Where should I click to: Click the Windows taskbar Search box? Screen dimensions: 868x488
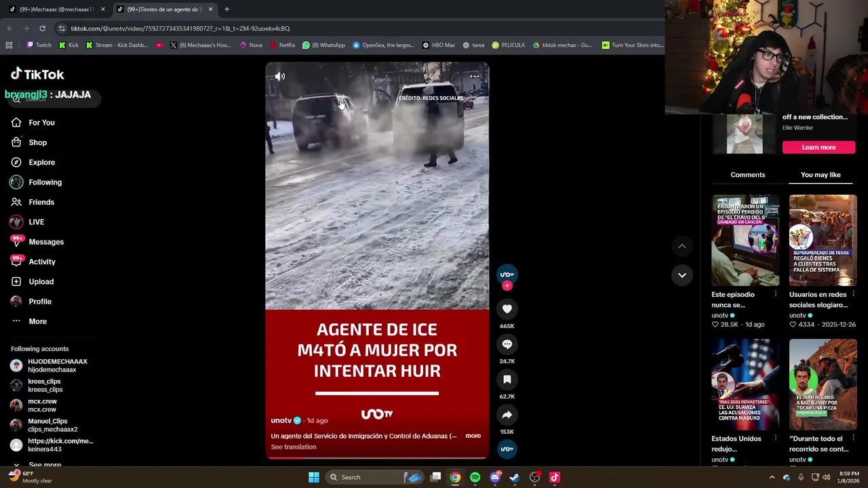[x=374, y=477]
